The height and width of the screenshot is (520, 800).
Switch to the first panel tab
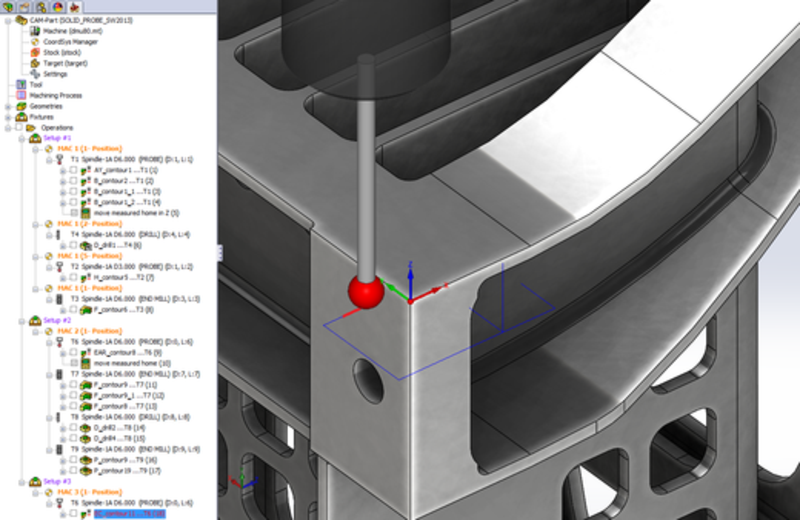click(9, 7)
